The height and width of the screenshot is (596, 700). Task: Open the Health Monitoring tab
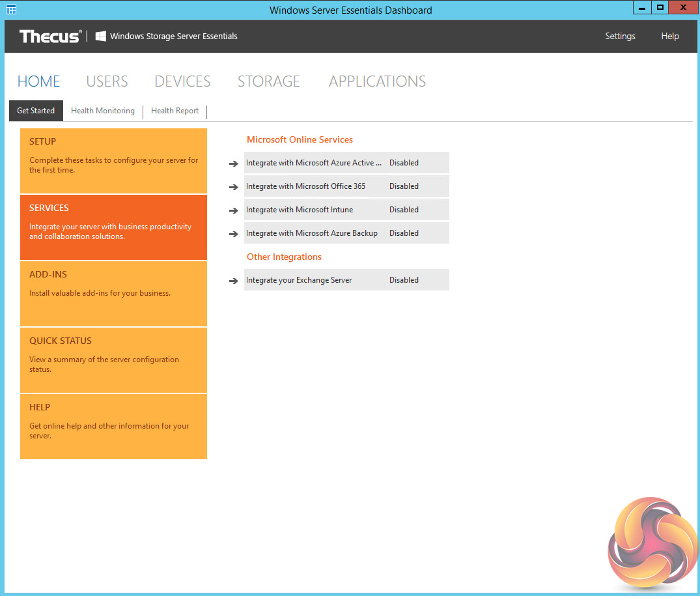click(103, 111)
